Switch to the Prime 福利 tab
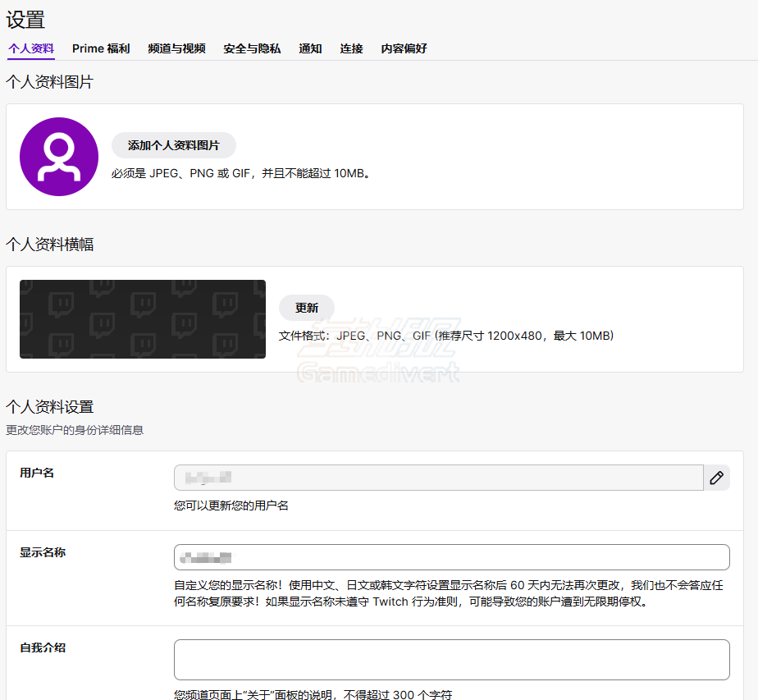The height and width of the screenshot is (700, 758). tap(100, 49)
